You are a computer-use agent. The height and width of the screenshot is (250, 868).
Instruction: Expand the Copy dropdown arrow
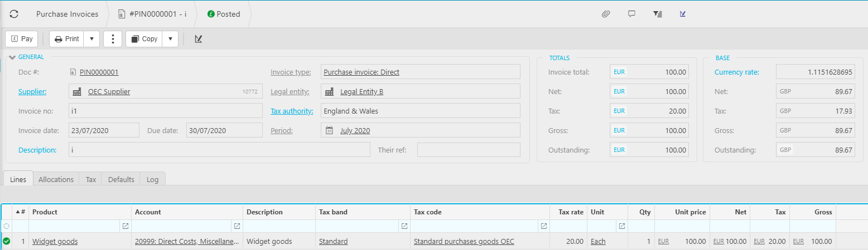point(171,39)
